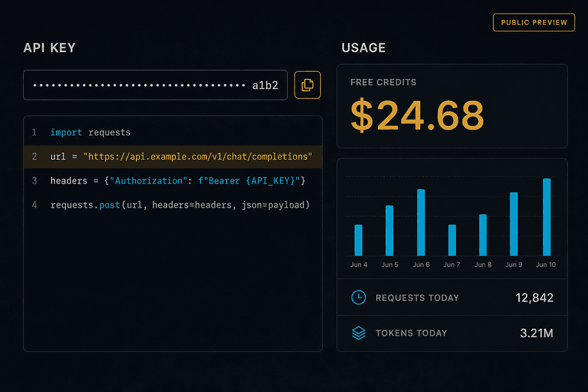Open the Tokens Today row
Screen dimensions: 588x392
tap(452, 333)
